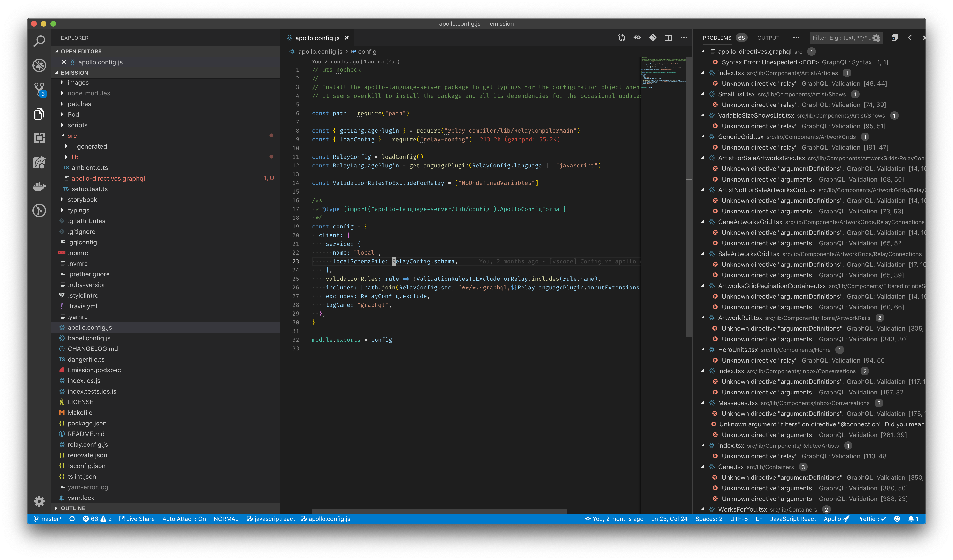
Task: Collapse the GenericGrid.tsx problems group
Action: coord(703,137)
